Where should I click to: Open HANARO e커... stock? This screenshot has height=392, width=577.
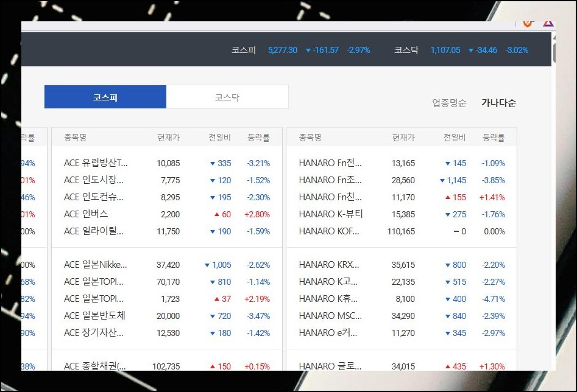[328, 333]
